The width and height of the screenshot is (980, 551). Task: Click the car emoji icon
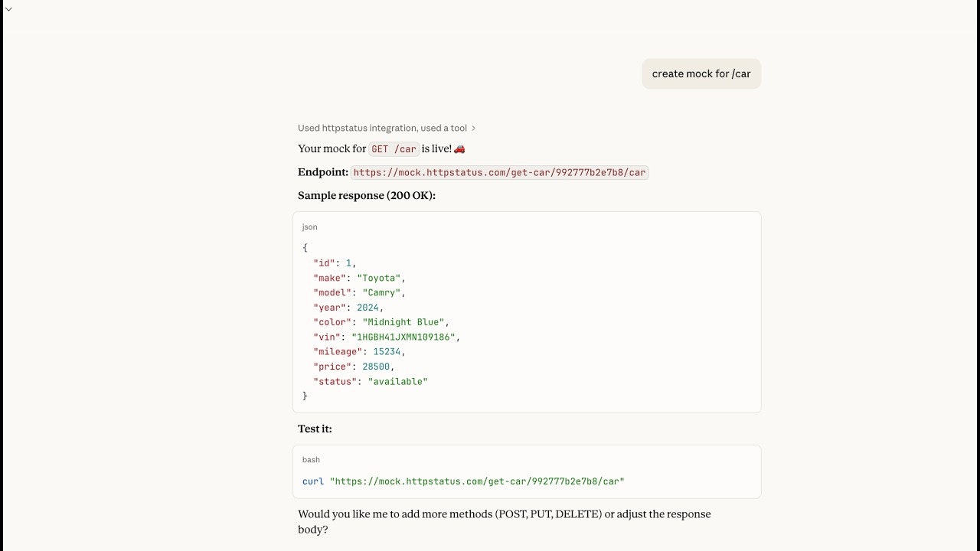(459, 148)
